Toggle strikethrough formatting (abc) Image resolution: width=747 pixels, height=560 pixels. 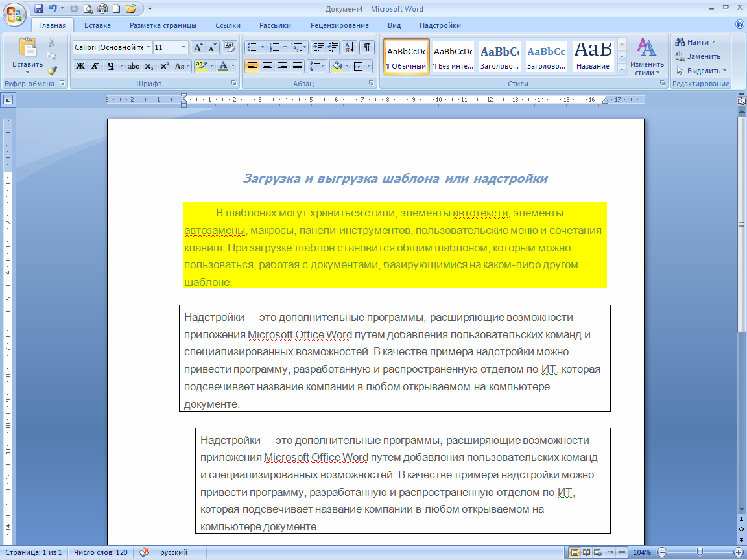coord(134,66)
